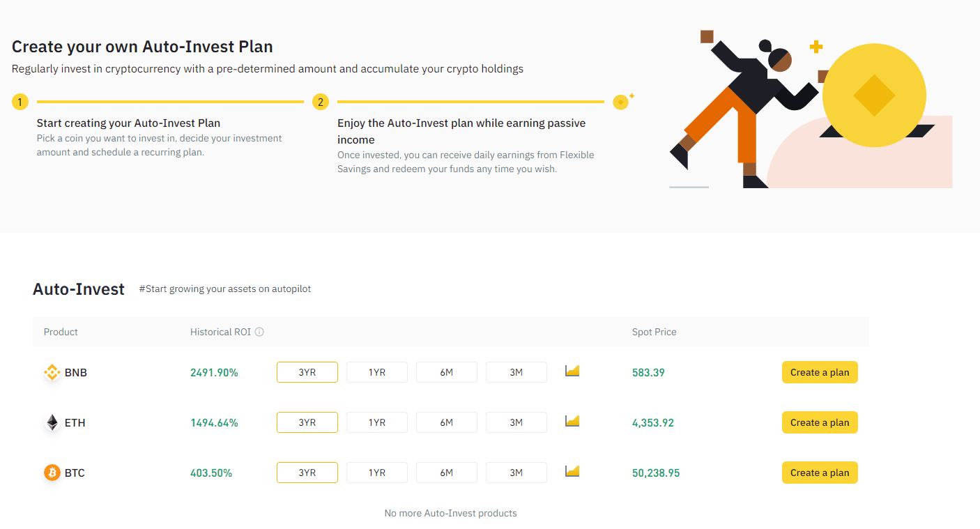Click the large gold coin illustration
Image resolution: width=980 pixels, height=529 pixels.
(x=874, y=95)
